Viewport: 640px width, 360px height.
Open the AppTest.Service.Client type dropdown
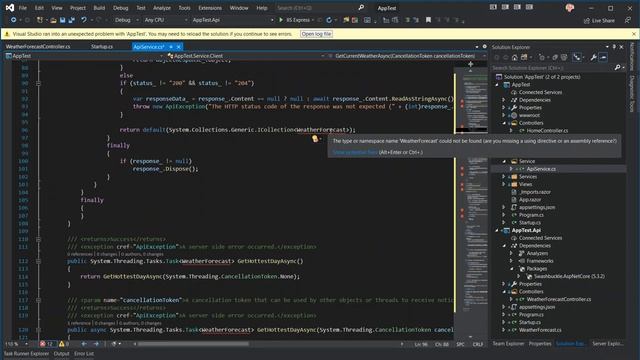[x=245, y=56]
